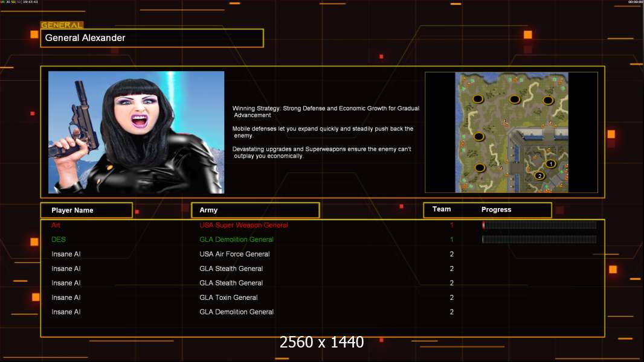The image size is (644, 362).
Task: Click DES's loading progress bar
Action: (539, 240)
